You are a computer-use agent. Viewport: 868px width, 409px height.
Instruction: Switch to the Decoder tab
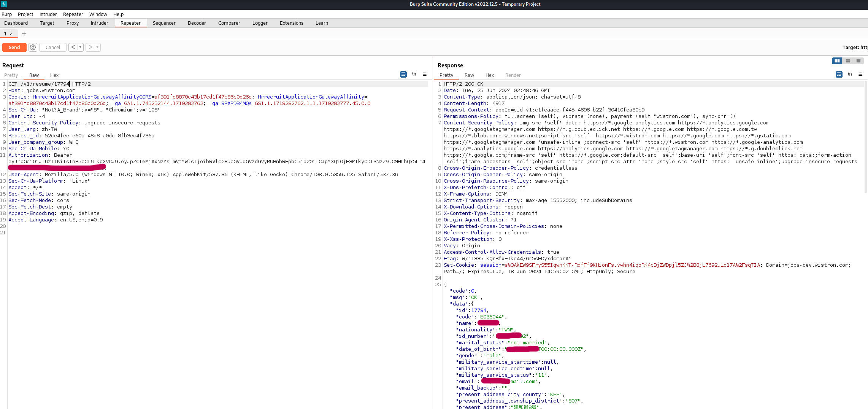tap(197, 23)
